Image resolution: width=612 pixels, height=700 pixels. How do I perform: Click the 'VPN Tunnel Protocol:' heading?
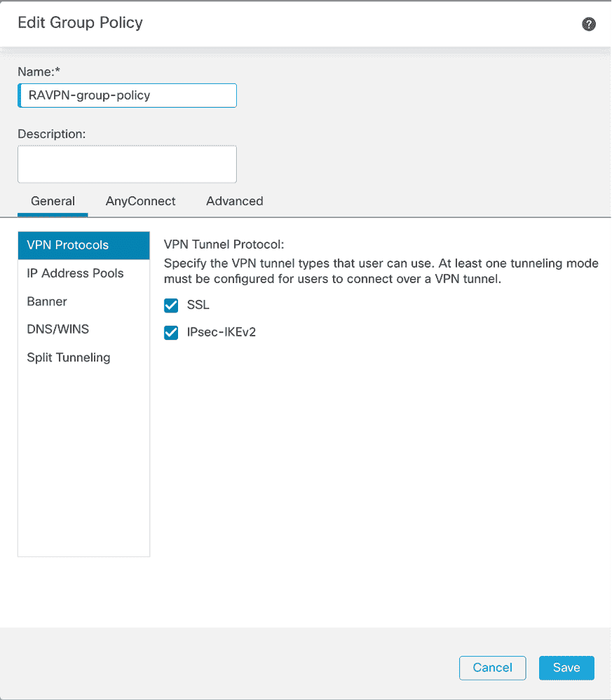224,245
